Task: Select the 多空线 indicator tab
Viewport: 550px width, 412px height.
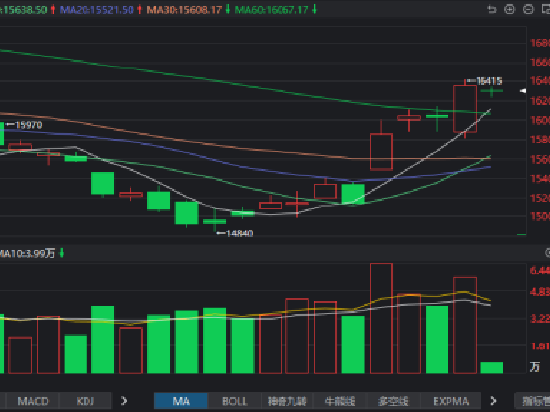Action: [393, 401]
